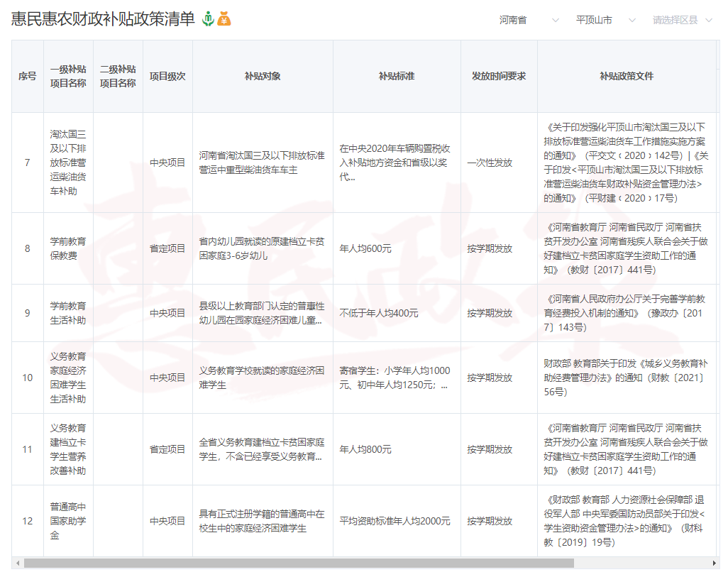Viewport: 728px width, 572px height.
Task: Click 具有正式注册学籍的普通高中 recipient cell
Action: 262,521
